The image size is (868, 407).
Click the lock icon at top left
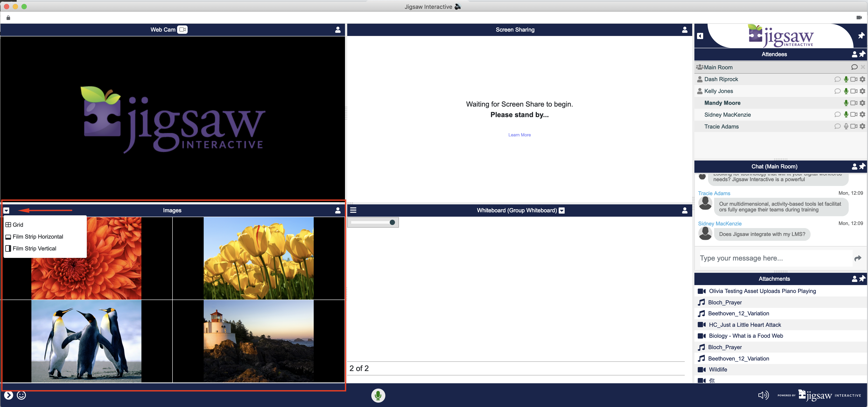coord(8,18)
